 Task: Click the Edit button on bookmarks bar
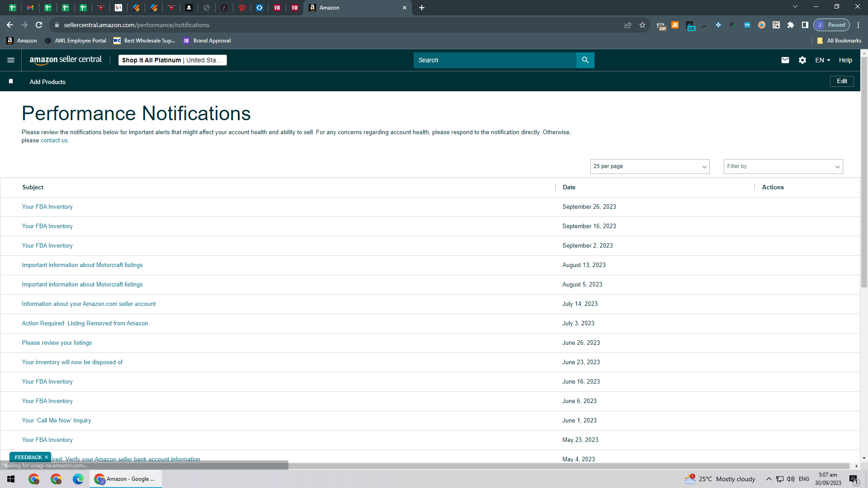click(842, 81)
